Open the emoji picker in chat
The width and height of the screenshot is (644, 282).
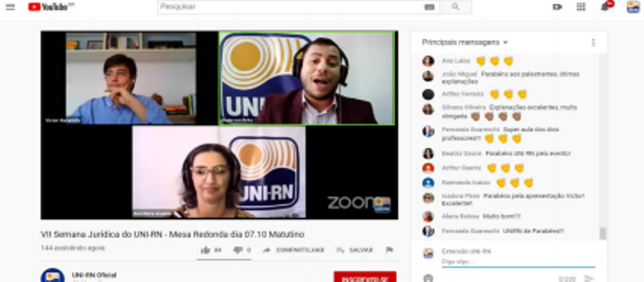pos(428,278)
